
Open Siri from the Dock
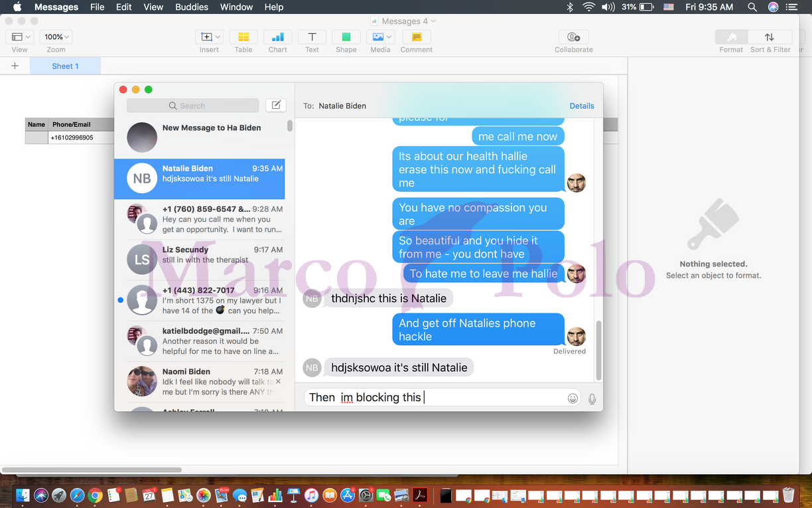[x=41, y=495]
